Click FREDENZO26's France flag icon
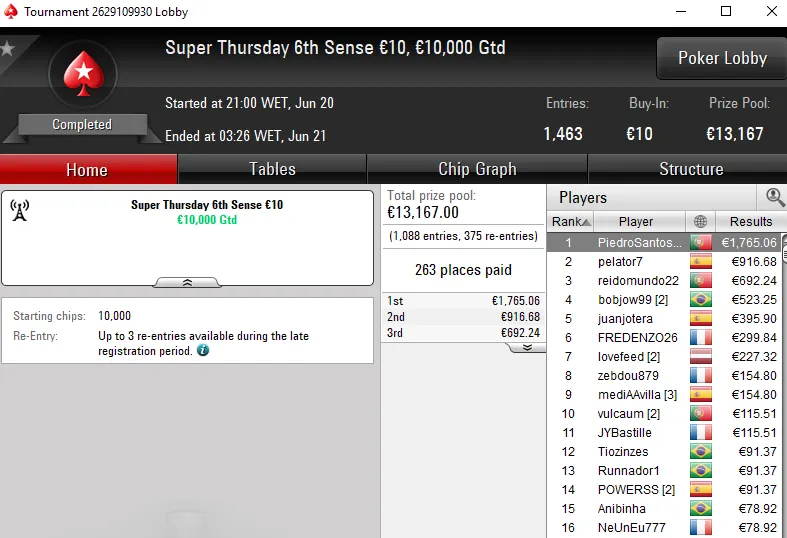787x538 pixels. 700,338
